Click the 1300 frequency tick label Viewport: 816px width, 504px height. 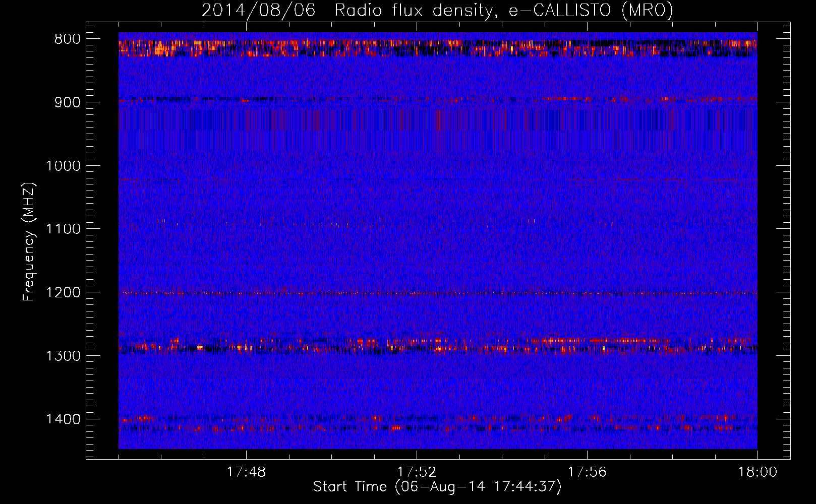[x=63, y=356]
